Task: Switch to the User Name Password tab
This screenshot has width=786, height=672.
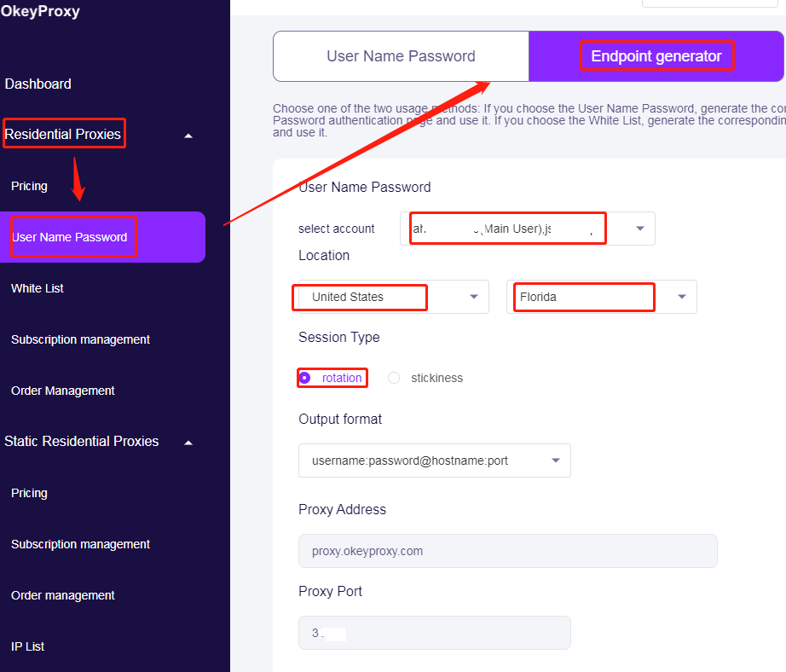Action: [401, 56]
